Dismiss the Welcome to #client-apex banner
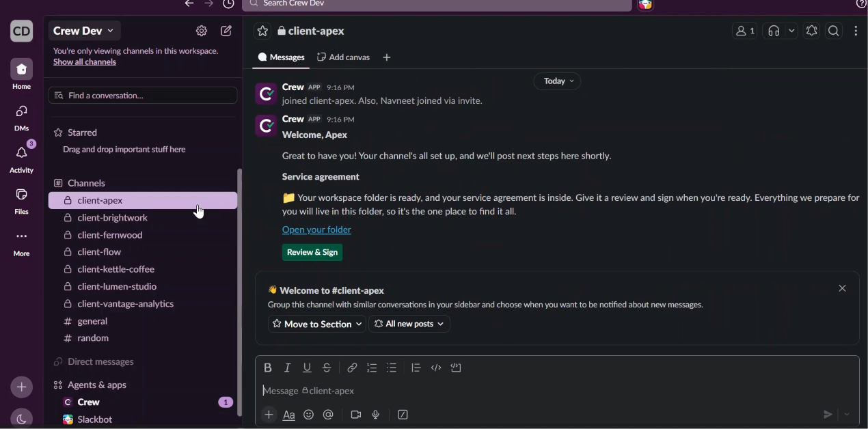Viewport: 868px width, 429px height. (843, 289)
